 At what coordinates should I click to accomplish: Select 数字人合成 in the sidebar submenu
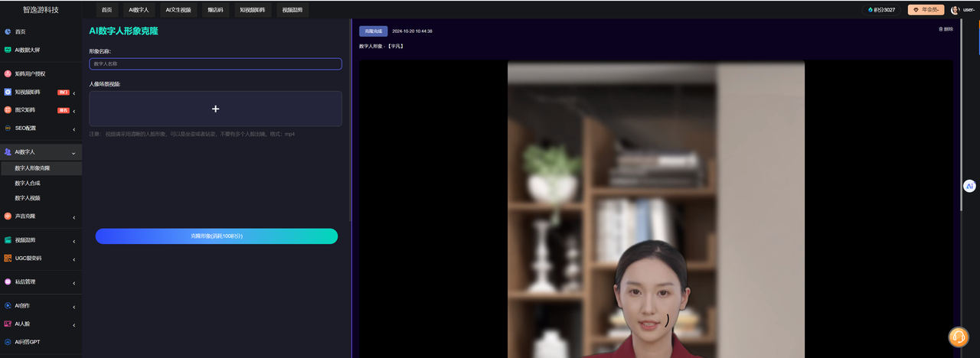(x=28, y=183)
